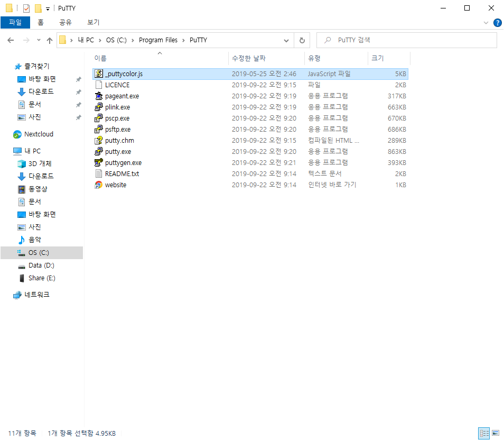Click the putty.chm help file icon
The width and height of the screenshot is (504, 440).
(99, 140)
